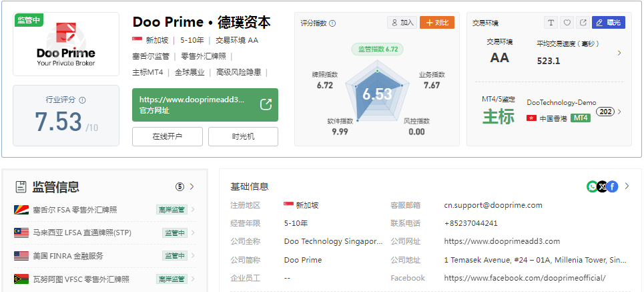Click 业务指数 7.67 value
The height and width of the screenshot is (292, 644).
[x=432, y=85]
